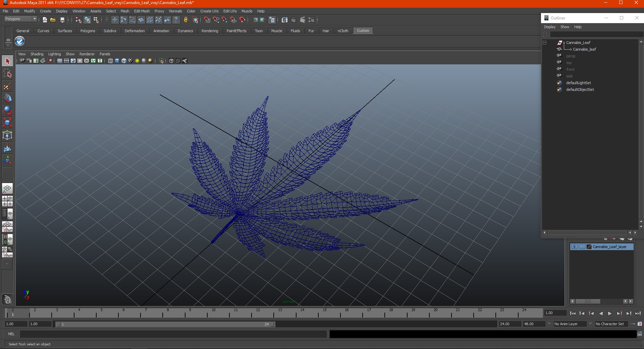Switch to the Rendering shelf tab
The width and height of the screenshot is (644, 349).
click(x=210, y=31)
